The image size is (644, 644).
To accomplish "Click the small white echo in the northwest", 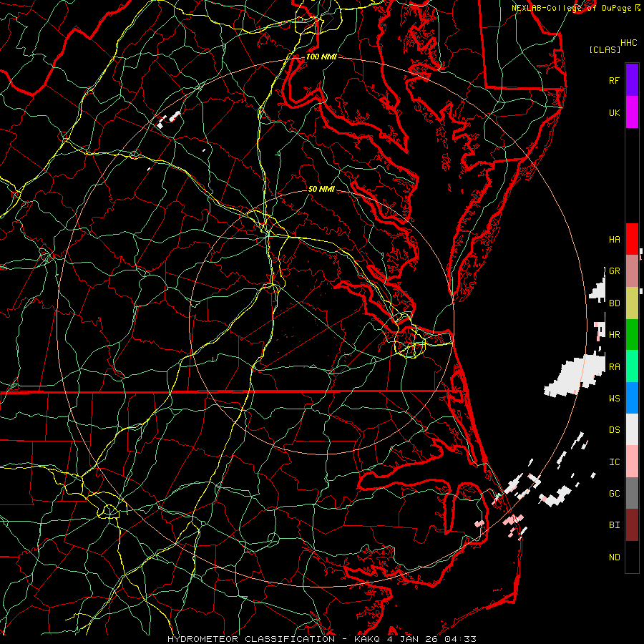I will [x=168, y=119].
